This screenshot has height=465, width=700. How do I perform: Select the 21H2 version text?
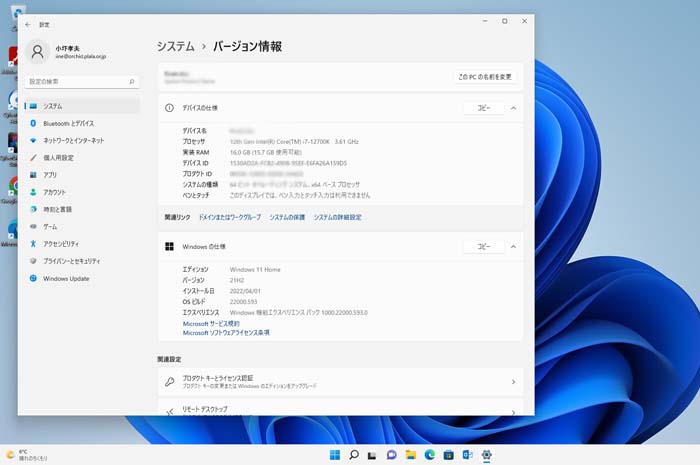(x=237, y=280)
